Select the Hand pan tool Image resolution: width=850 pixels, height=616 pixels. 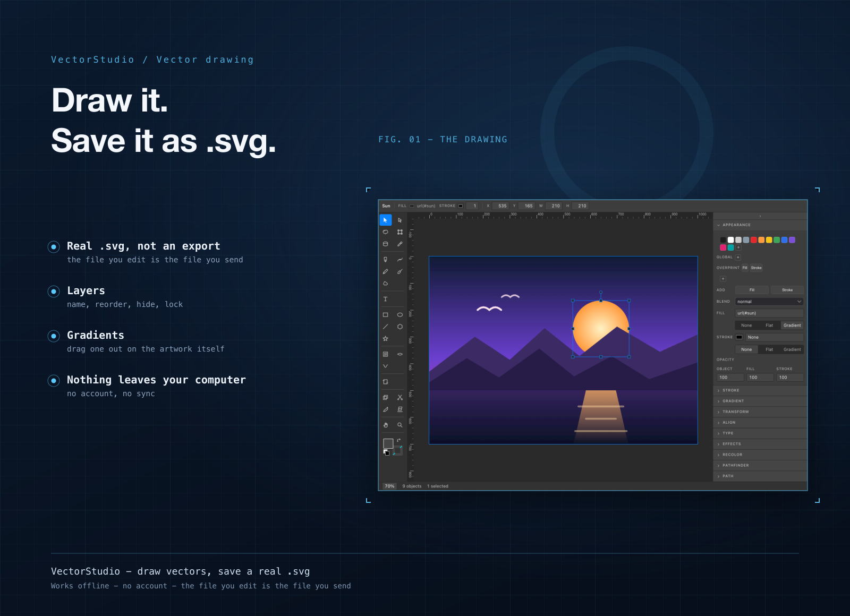pos(386,425)
